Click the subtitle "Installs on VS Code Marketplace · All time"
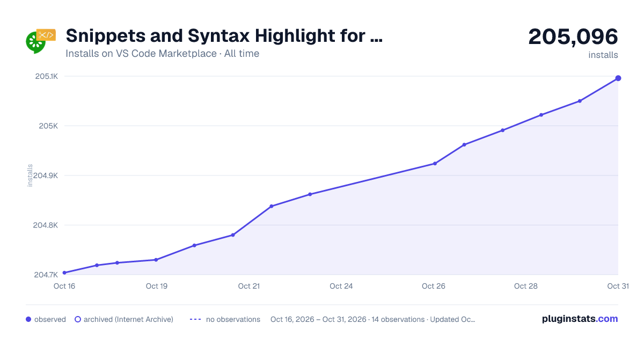This screenshot has width=644, height=338. tap(163, 54)
